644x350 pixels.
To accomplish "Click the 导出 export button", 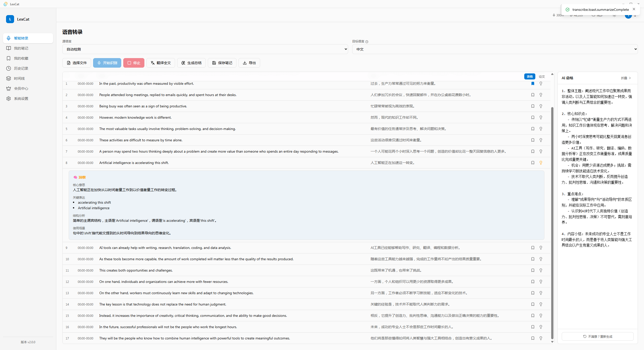I will [x=249, y=63].
